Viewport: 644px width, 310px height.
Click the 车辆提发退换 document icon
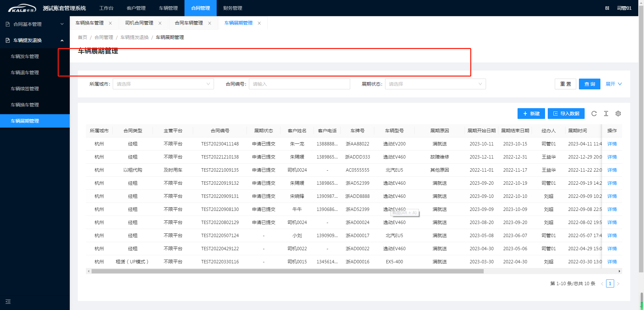click(x=8, y=40)
